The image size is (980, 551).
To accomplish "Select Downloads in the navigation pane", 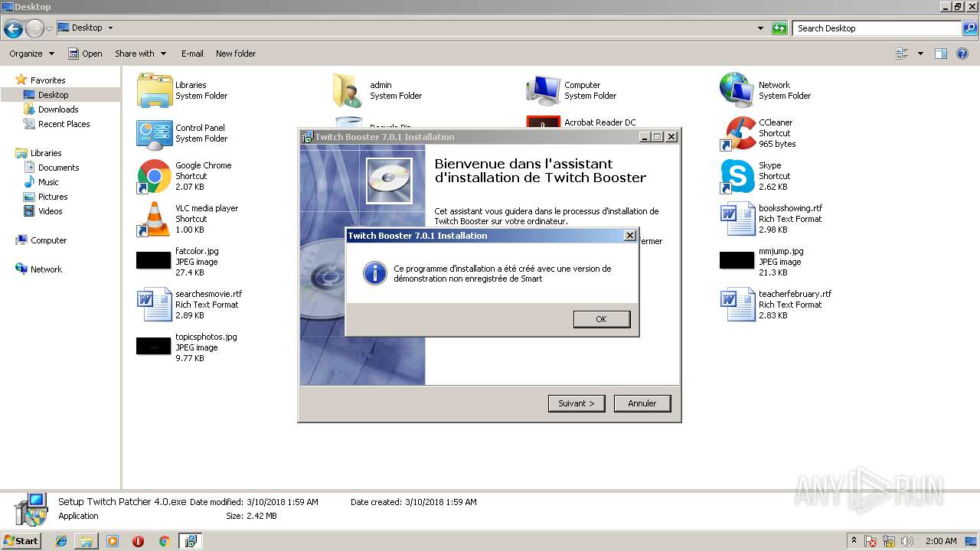I will point(58,109).
